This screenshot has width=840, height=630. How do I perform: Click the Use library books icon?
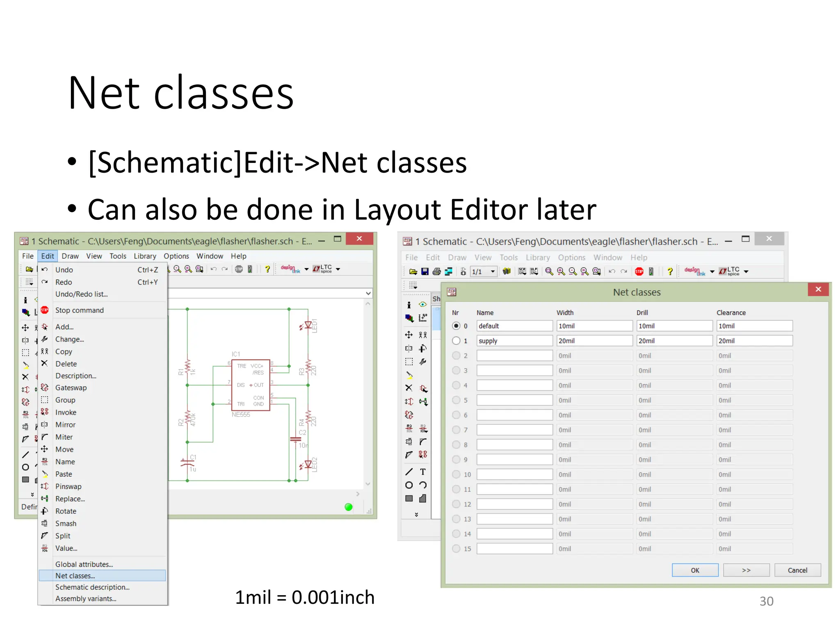pyautogui.click(x=507, y=271)
